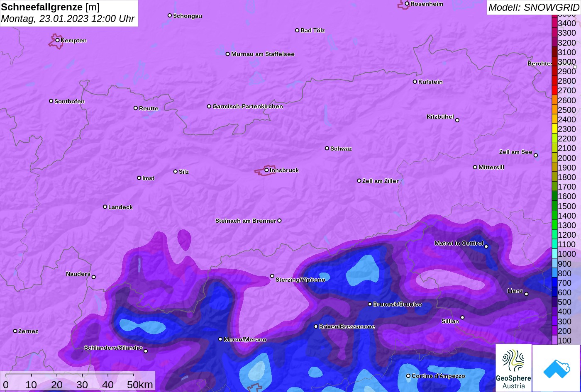This screenshot has width=581, height=392.
Task: Select the Schwaz marker dot
Action: 327,148
